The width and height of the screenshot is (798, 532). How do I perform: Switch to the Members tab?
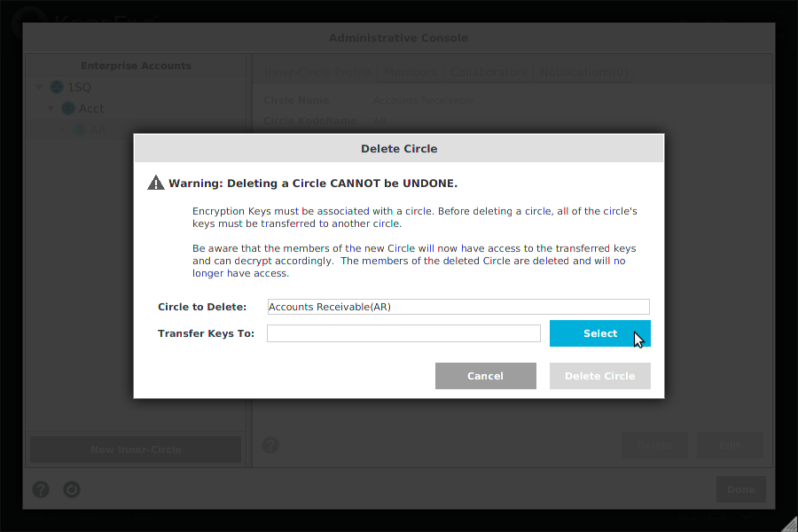coord(411,73)
